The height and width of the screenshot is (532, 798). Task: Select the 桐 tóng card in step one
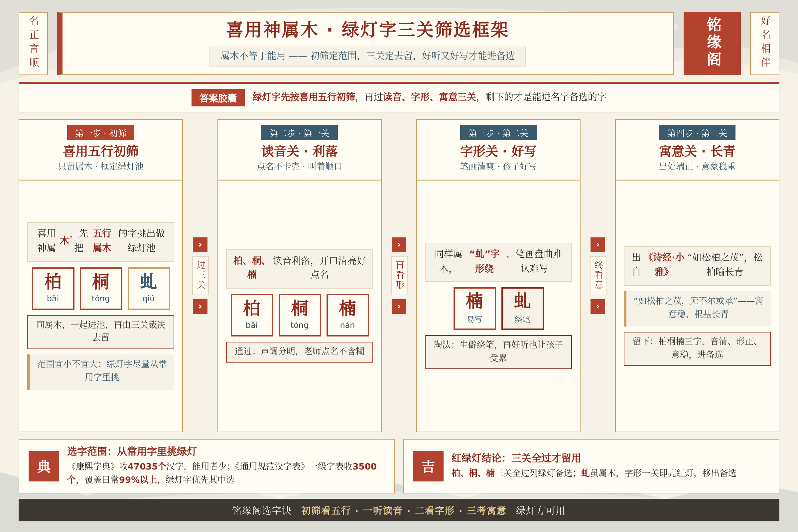(x=101, y=288)
